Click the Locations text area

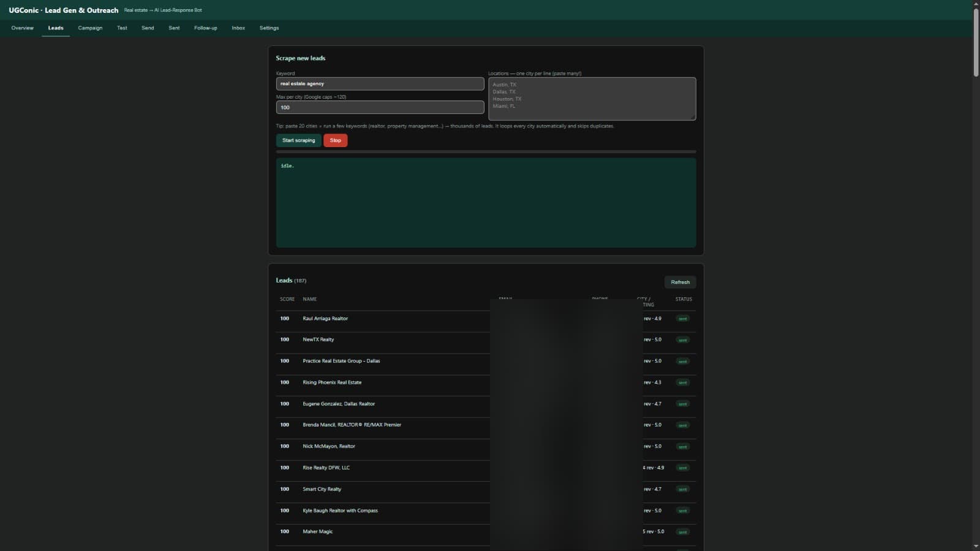pos(592,99)
